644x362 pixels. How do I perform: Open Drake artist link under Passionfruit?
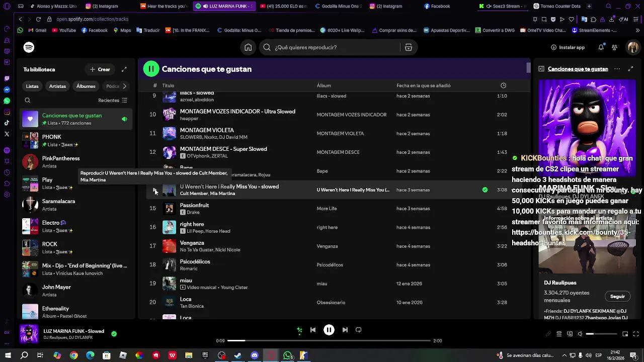(x=193, y=212)
